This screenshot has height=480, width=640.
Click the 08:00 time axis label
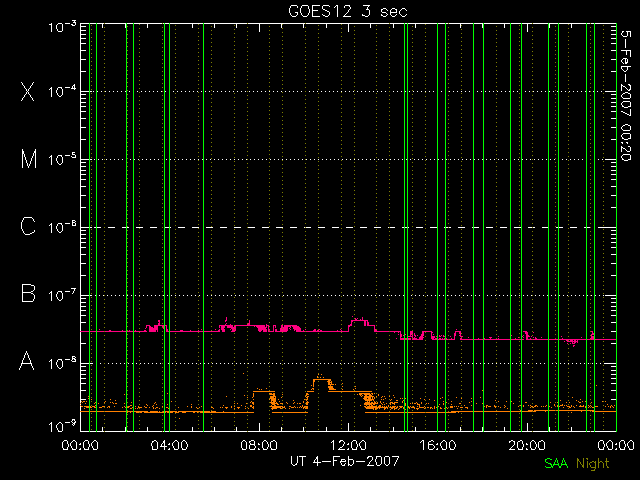coord(259,445)
